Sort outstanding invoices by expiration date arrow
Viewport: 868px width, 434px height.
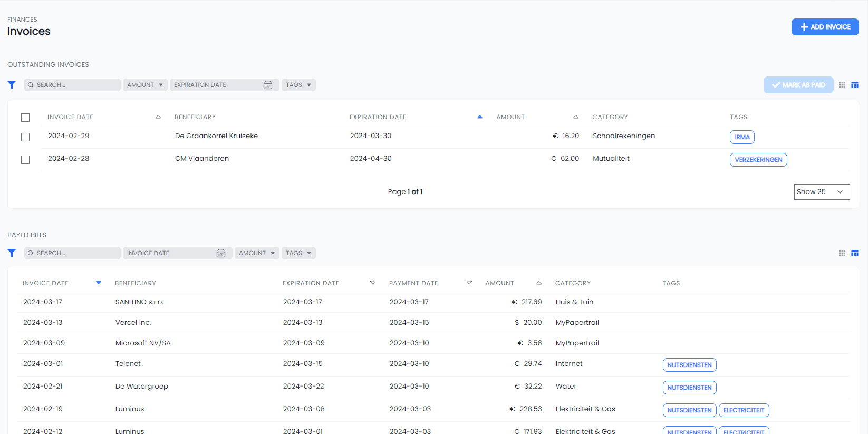pyautogui.click(x=480, y=117)
